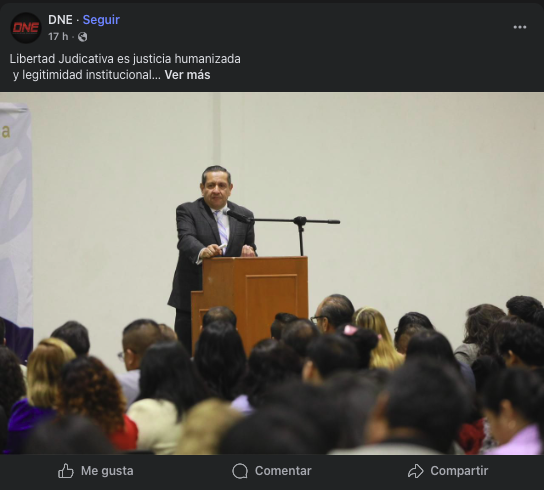Open the 17 h post timestamp
This screenshot has height=490, width=544.
[58, 36]
